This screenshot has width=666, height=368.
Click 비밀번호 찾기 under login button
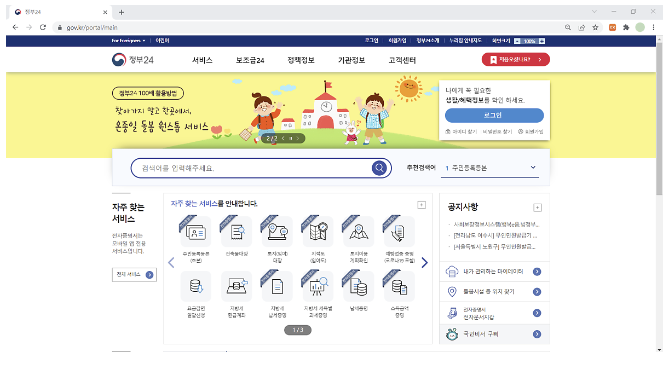497,132
